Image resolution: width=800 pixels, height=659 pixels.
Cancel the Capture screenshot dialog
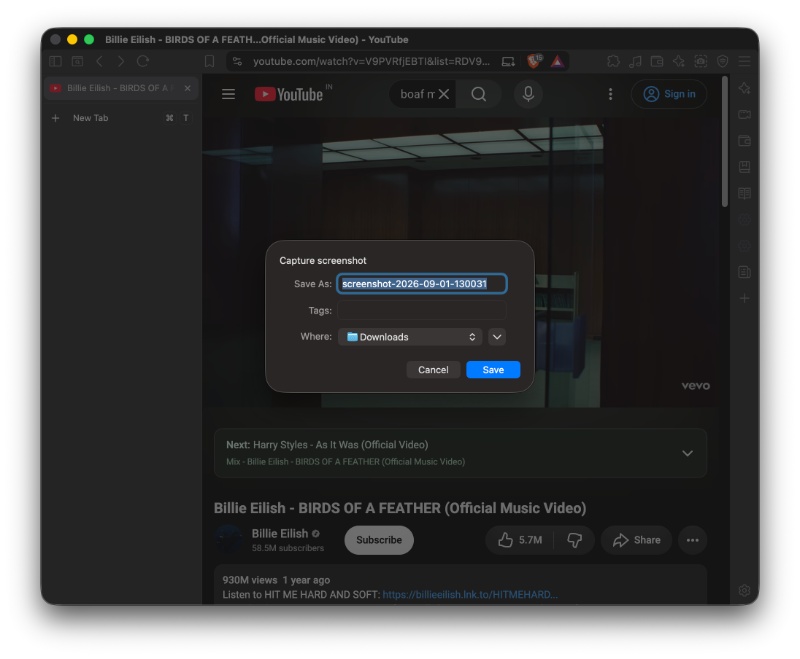tap(433, 370)
